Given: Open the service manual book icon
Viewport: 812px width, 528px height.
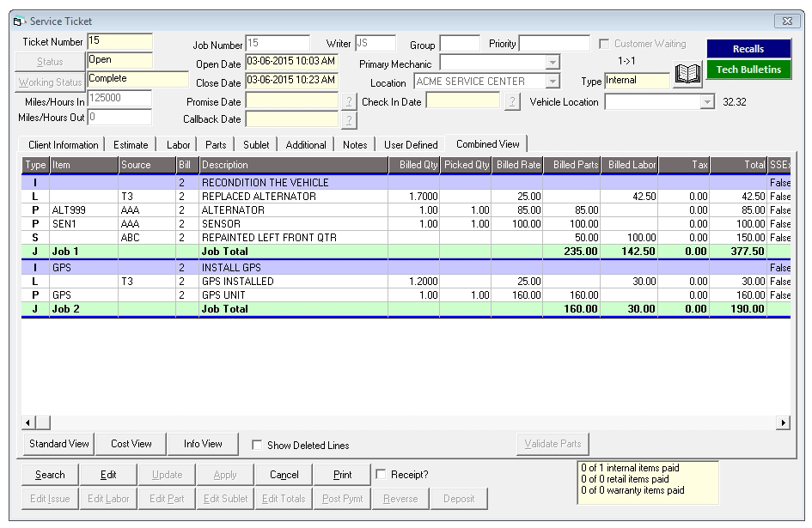Looking at the screenshot, I should [x=687, y=74].
